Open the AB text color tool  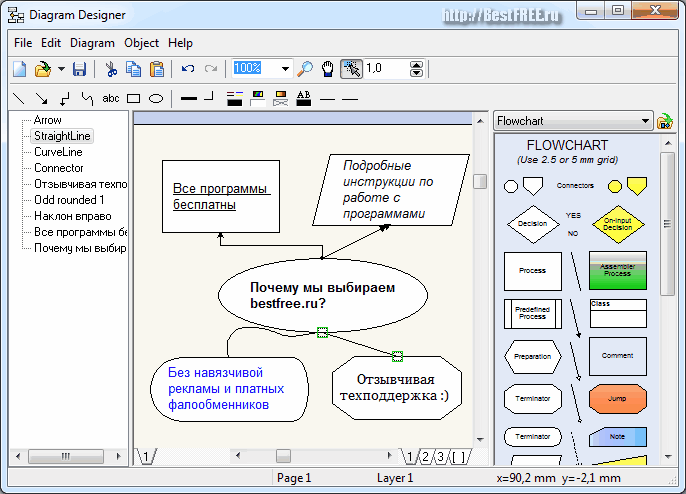(304, 98)
